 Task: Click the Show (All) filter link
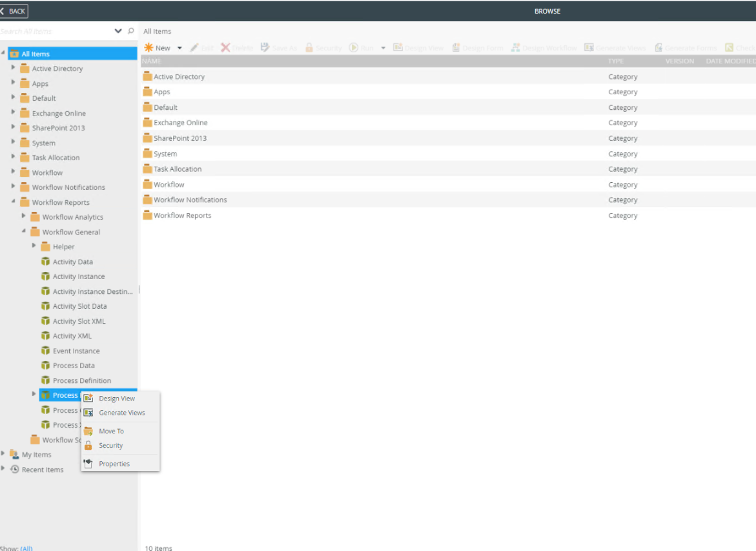[x=26, y=548]
